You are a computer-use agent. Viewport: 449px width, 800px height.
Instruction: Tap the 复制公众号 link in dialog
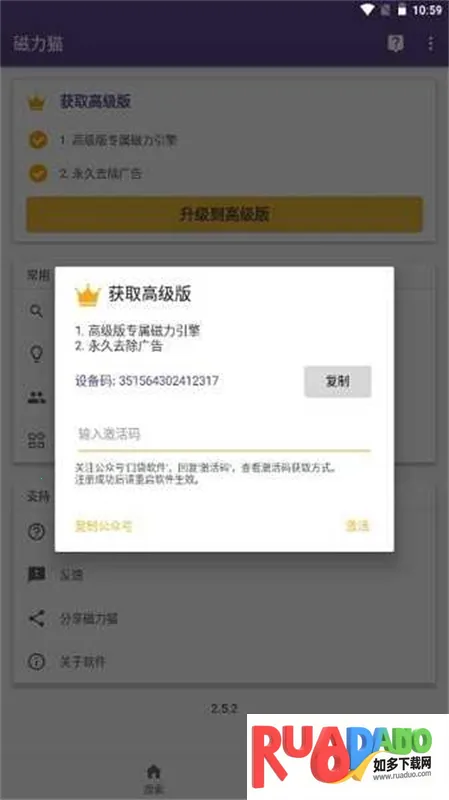[104, 526]
